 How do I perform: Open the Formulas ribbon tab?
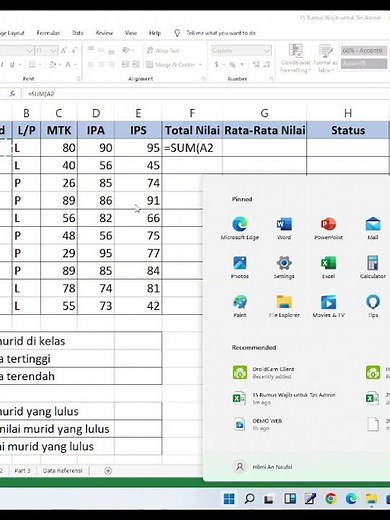click(x=48, y=33)
